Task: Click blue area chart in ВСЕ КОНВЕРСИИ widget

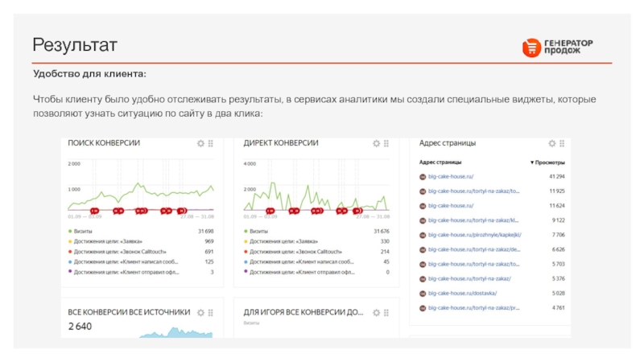Action: 173,332
